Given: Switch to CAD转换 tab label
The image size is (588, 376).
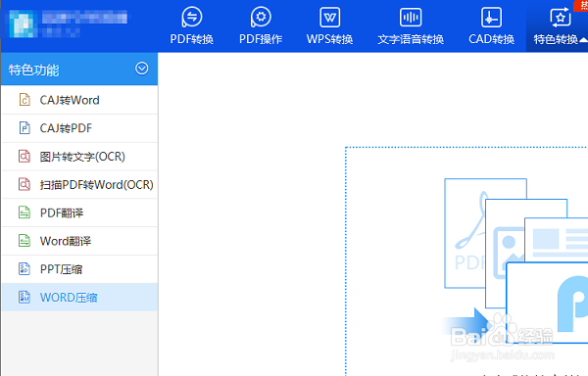Looking at the screenshot, I should pos(491,39).
